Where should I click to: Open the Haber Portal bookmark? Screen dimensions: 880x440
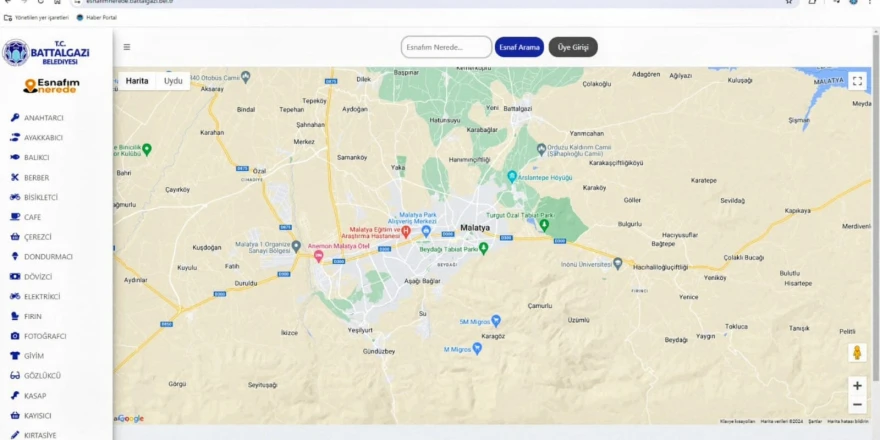click(x=97, y=17)
